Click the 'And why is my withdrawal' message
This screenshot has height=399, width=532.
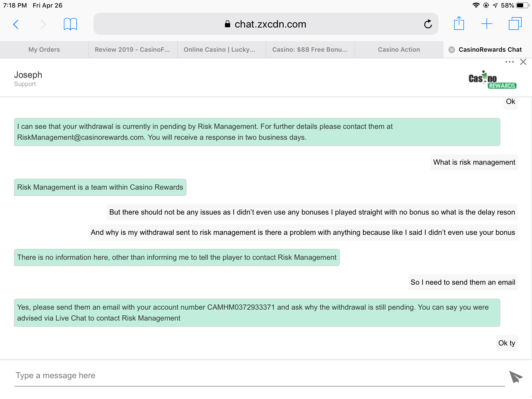click(x=303, y=232)
